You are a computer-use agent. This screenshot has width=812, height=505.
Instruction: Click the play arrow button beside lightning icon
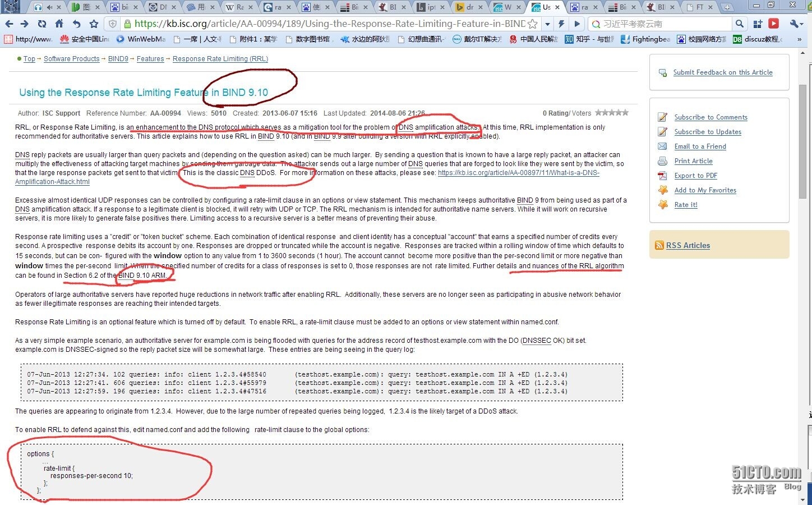(x=577, y=24)
